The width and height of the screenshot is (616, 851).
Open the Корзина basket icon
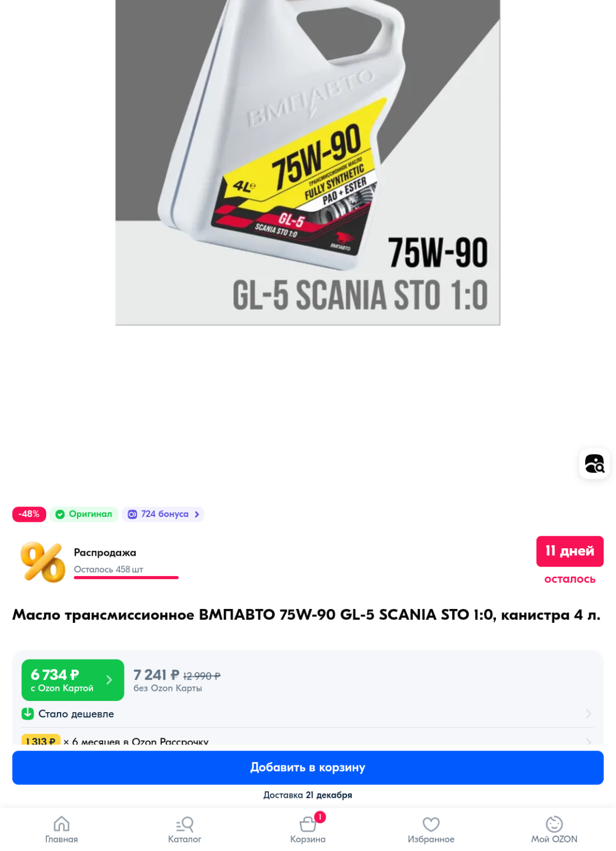pos(308,824)
